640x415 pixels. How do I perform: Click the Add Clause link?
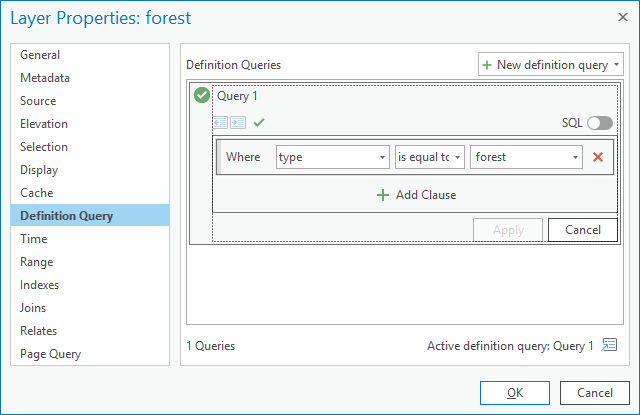pyautogui.click(x=426, y=195)
